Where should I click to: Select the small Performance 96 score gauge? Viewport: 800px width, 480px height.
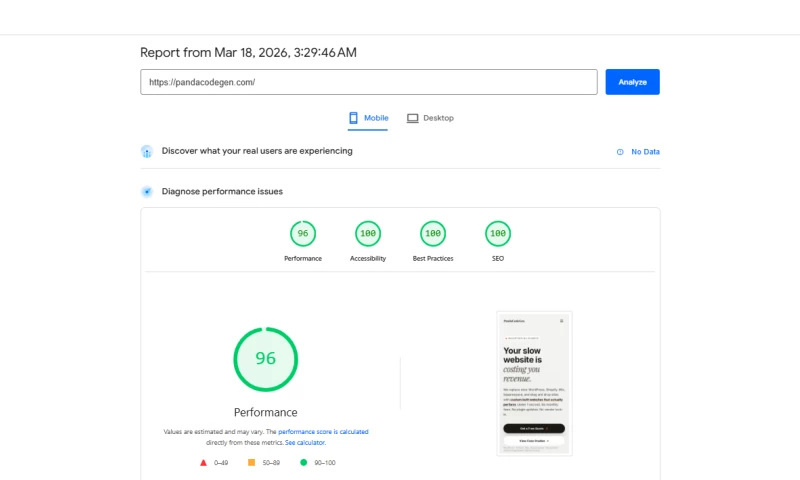tap(303, 234)
